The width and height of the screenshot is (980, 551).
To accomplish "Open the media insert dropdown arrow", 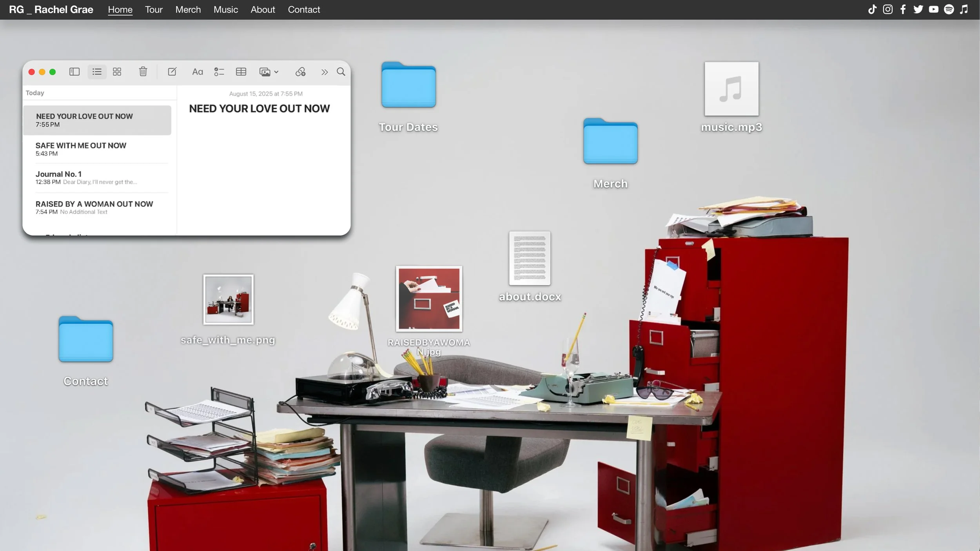I will coord(276,72).
